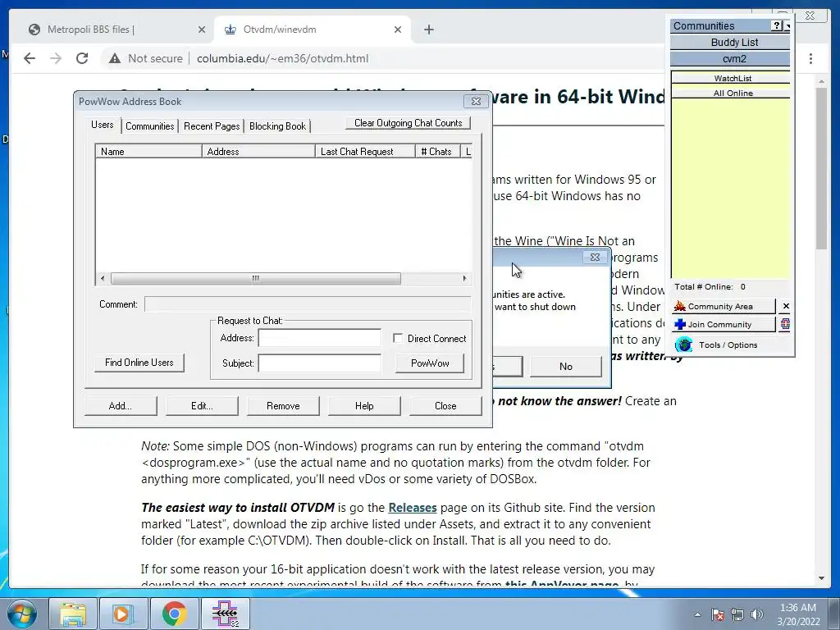Image resolution: width=840 pixels, height=630 pixels.
Task: Follow the Releases link on webpage
Action: 412,507
